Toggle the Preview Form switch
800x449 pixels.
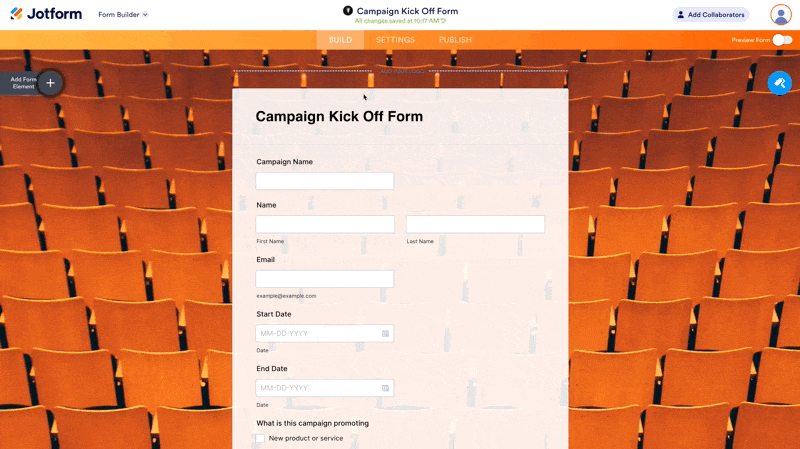click(x=782, y=40)
